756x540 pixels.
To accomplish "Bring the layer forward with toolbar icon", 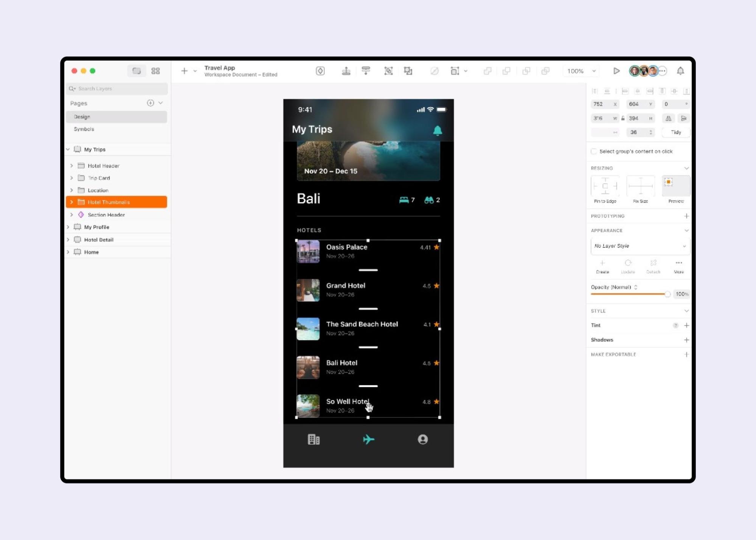I will click(346, 71).
